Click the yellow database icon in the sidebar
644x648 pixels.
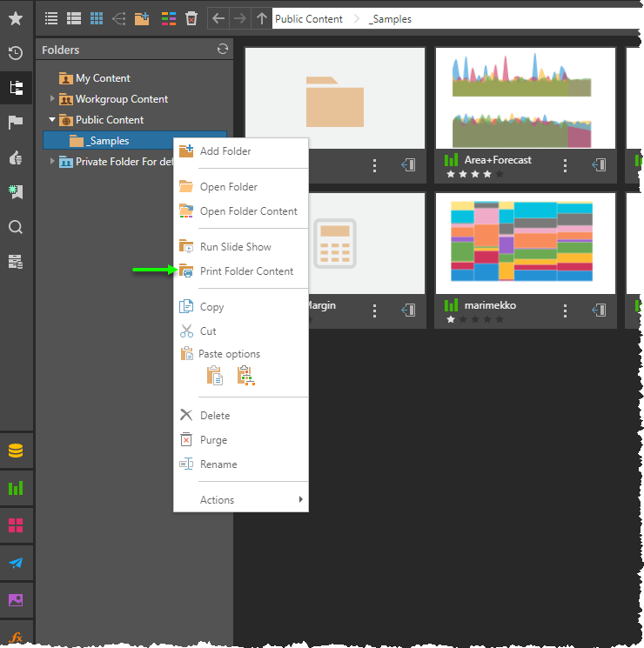[x=16, y=451]
